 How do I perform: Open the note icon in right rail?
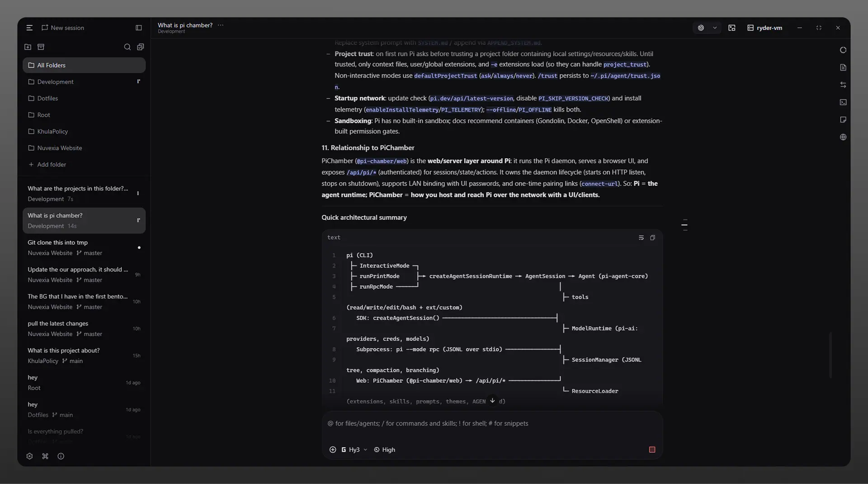(843, 119)
